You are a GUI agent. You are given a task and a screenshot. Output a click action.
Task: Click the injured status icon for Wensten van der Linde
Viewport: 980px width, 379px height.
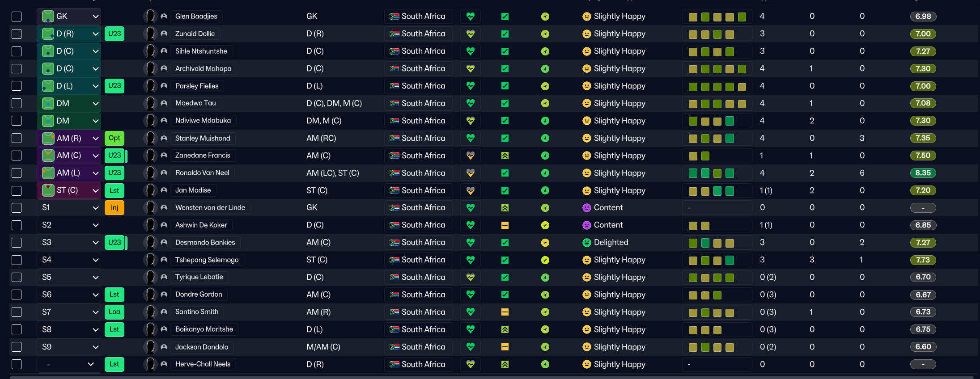pyautogui.click(x=115, y=208)
